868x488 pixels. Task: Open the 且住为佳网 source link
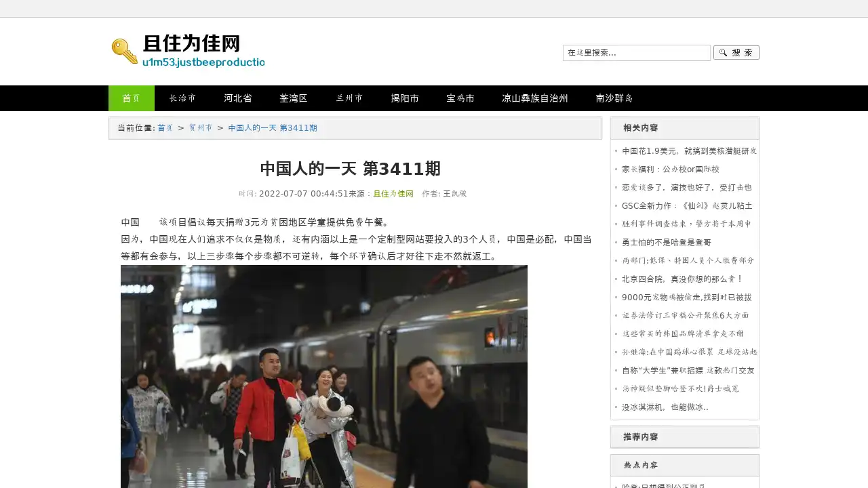tap(393, 193)
